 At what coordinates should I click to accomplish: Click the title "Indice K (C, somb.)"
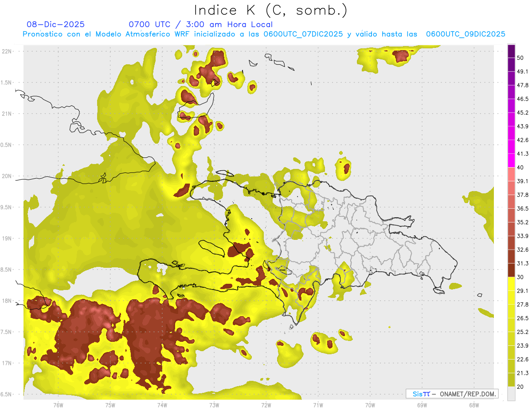click(270, 11)
